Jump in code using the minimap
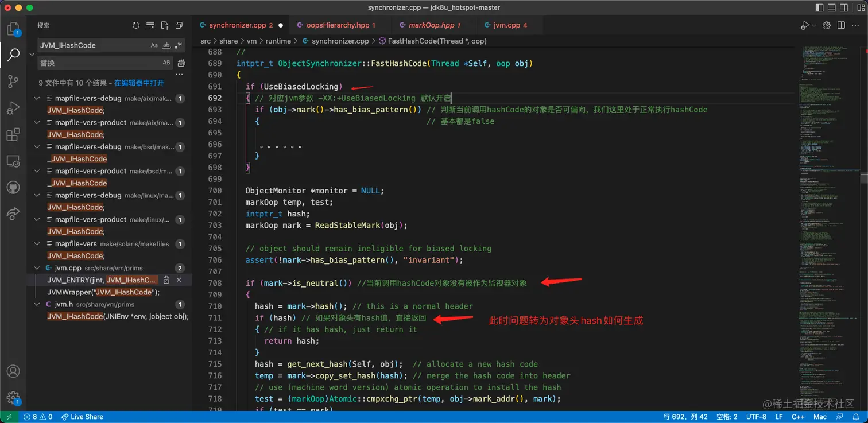Viewport: 868px width, 423px height. [830, 228]
